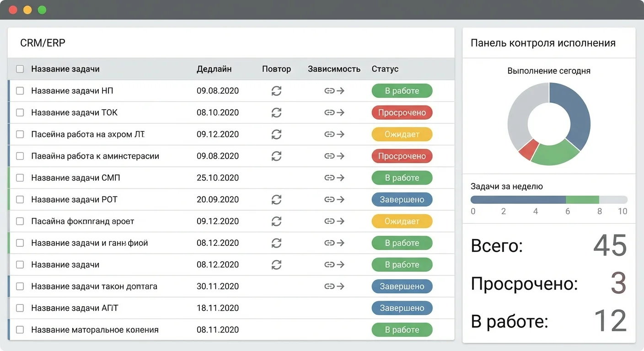Click the 'Ожидает' badge in the 'Пасайна' row

[x=402, y=221]
